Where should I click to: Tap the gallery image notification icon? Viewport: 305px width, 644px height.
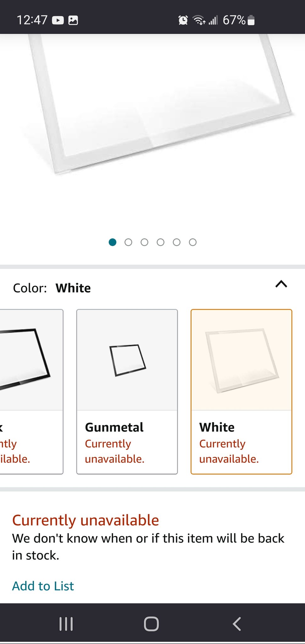tap(73, 20)
